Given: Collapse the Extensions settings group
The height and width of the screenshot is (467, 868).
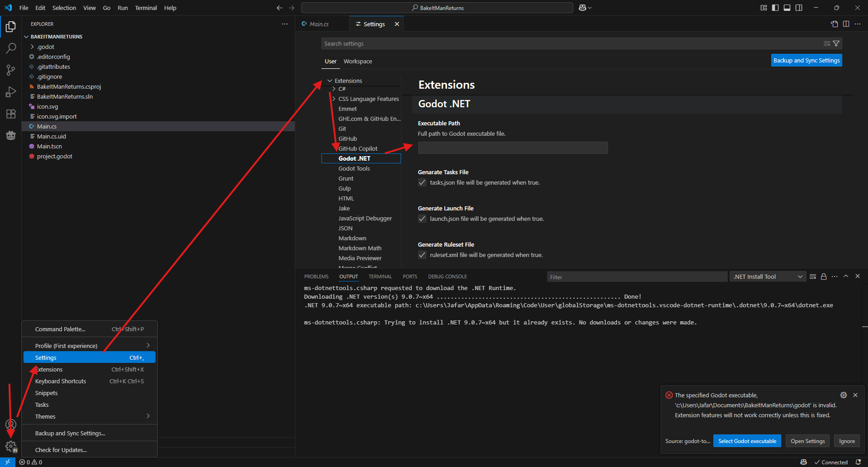Looking at the screenshot, I should click(x=330, y=81).
